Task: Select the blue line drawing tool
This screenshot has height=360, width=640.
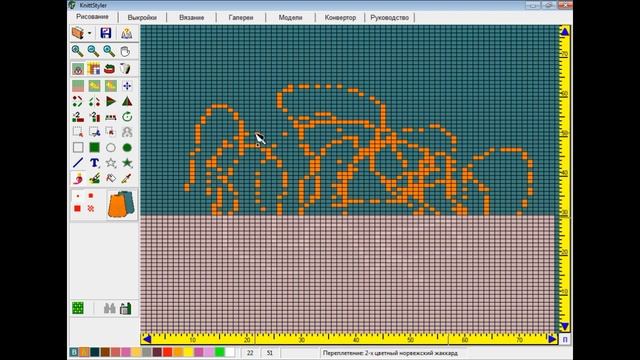Action: click(78, 163)
